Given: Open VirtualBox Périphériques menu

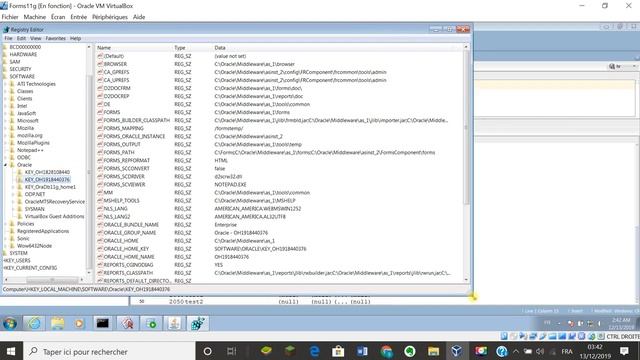Looking at the screenshot, I should 110,17.
